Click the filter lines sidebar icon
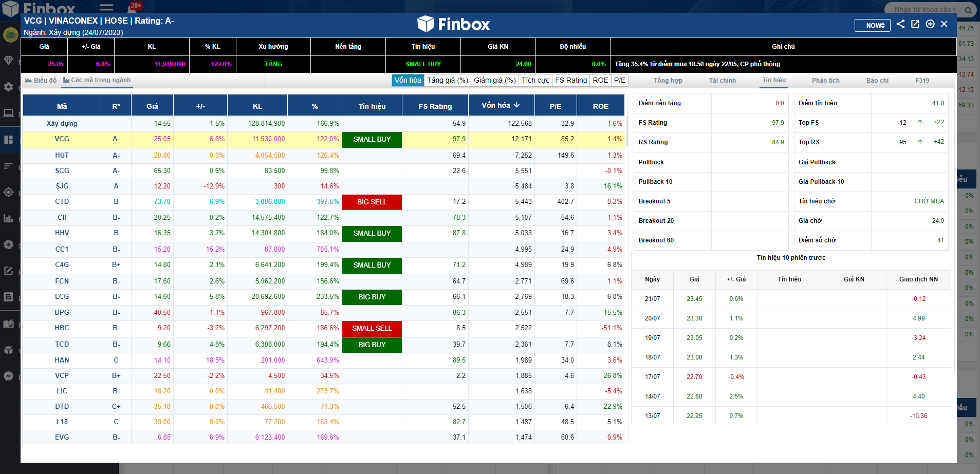 pos(9,166)
